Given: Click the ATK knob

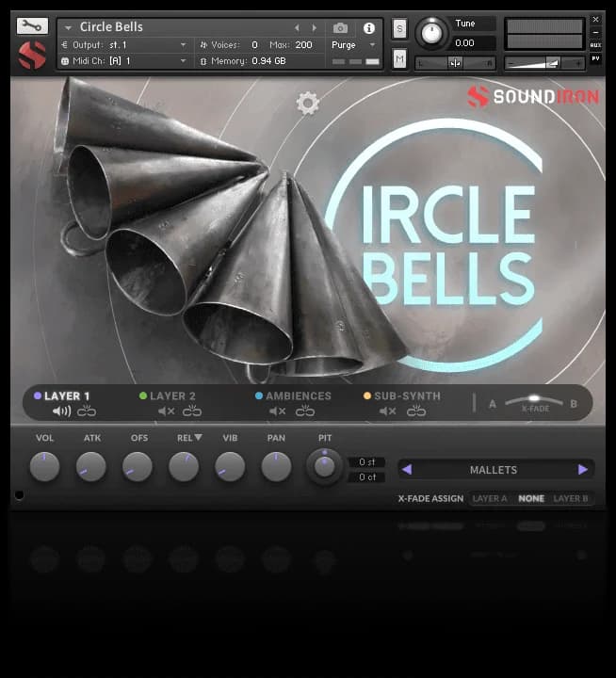Looking at the screenshot, I should (90, 466).
